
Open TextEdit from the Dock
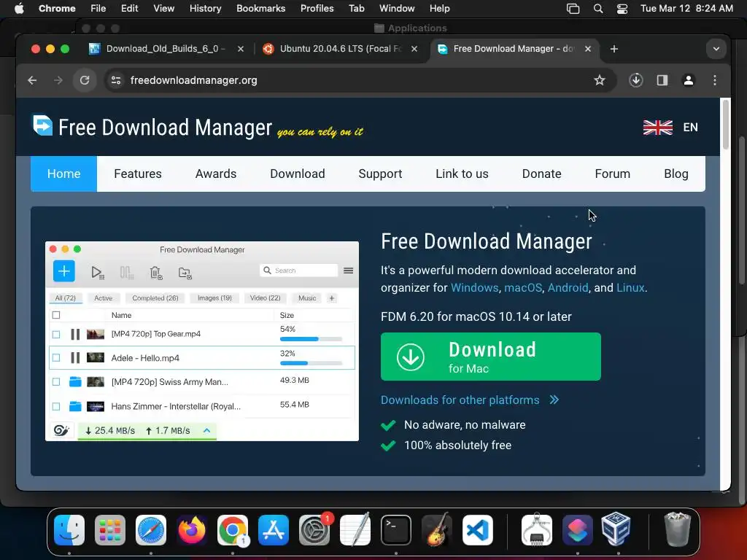click(x=355, y=530)
